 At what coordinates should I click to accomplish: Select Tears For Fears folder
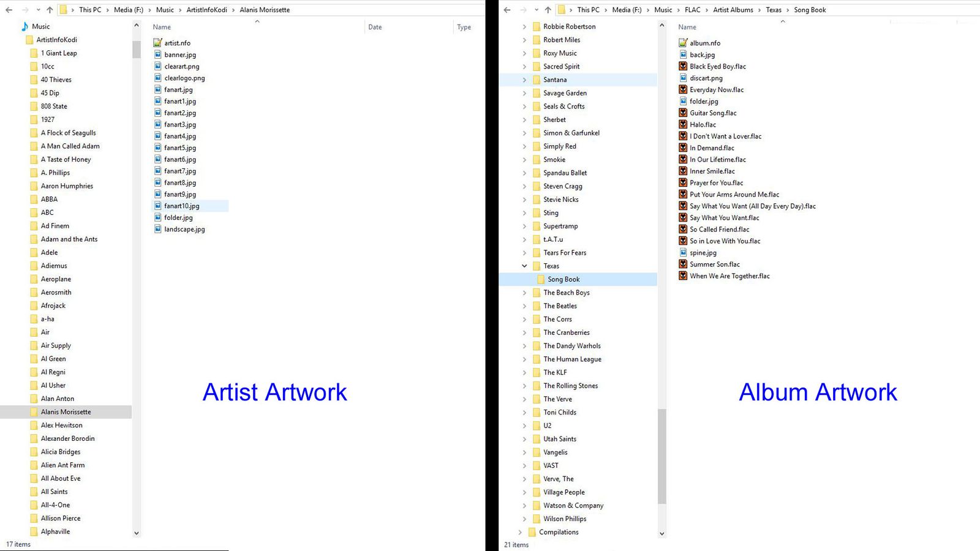click(x=565, y=253)
